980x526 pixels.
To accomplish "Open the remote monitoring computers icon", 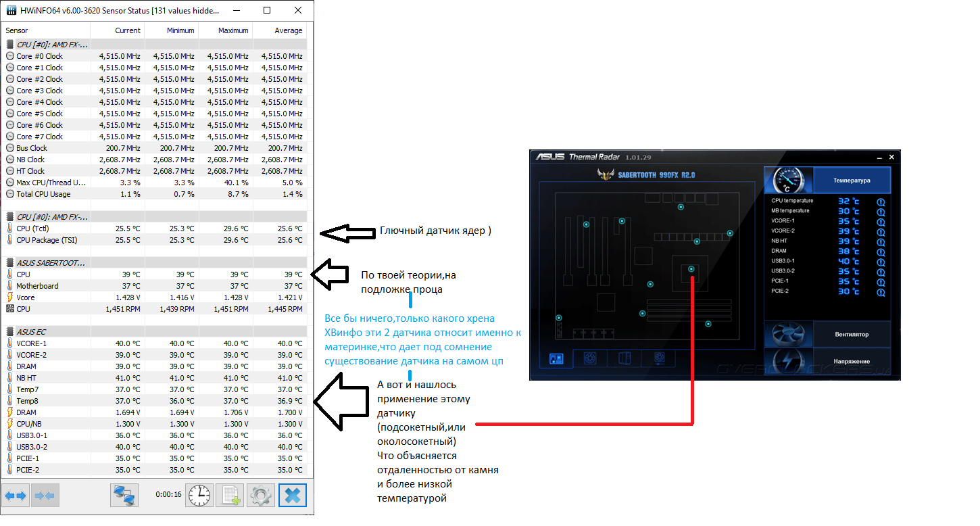I will 124,496.
